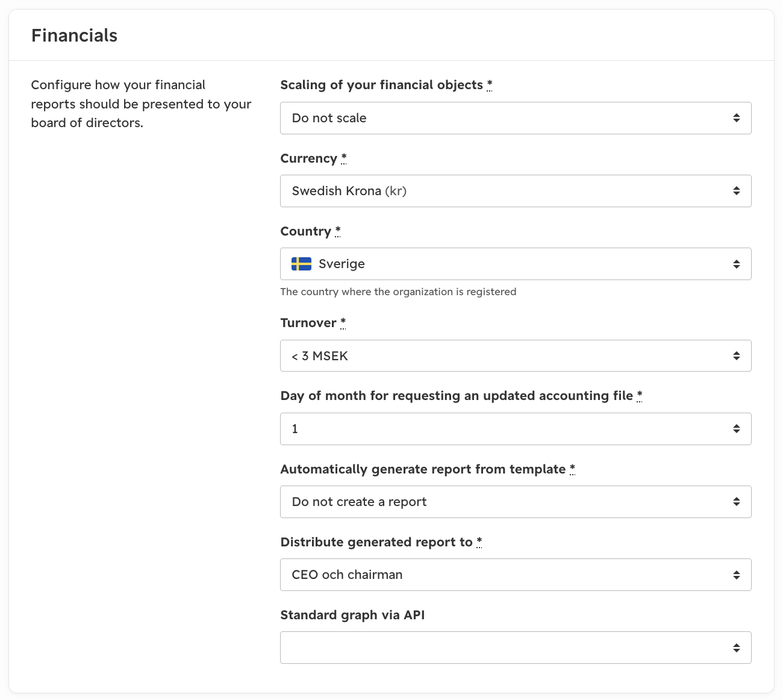783x700 pixels.
Task: Click the required asterisk next to Currency label
Action: [344, 158]
